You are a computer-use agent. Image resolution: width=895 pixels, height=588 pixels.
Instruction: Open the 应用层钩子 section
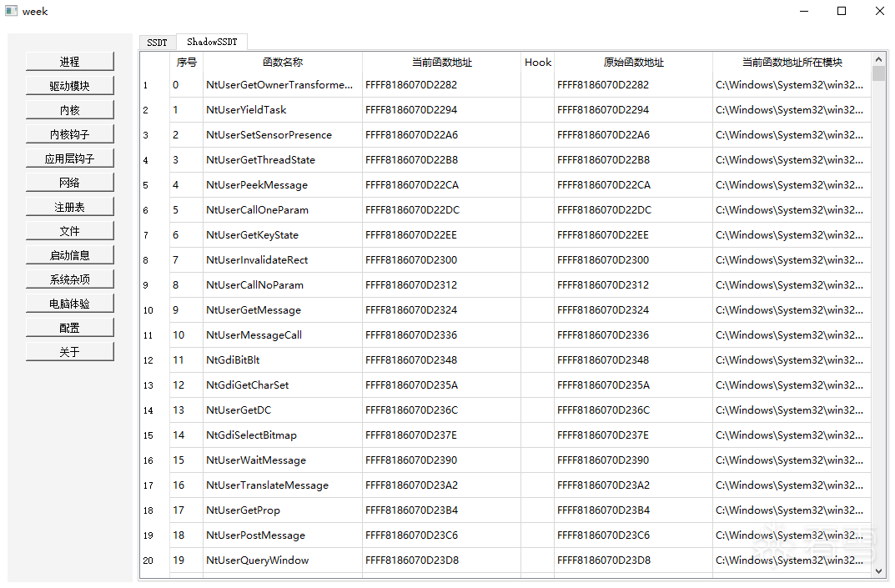[69, 158]
